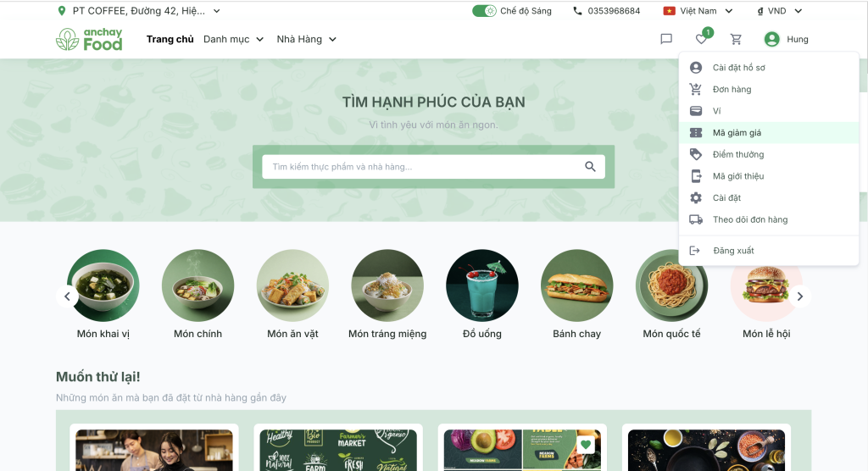Open the shopping cart icon
This screenshot has width=868, height=471.
point(736,39)
